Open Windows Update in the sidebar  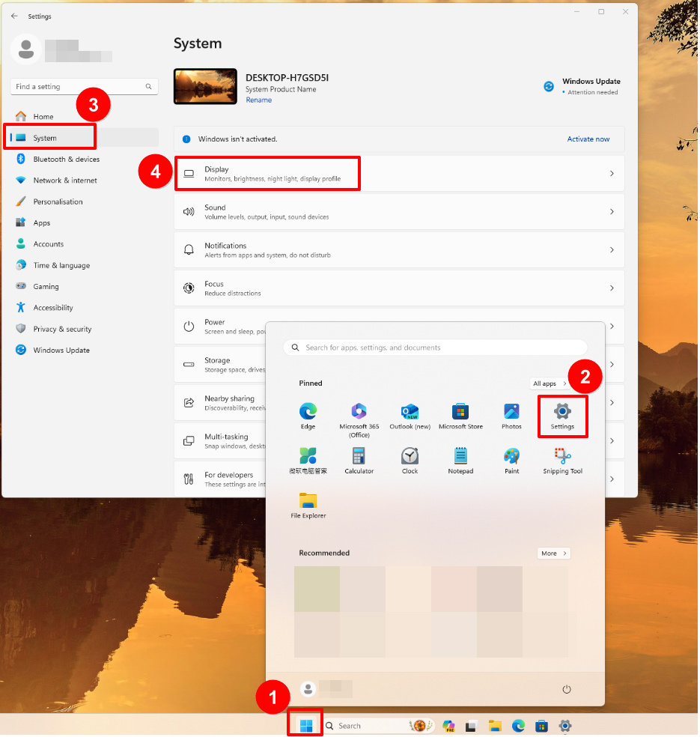click(x=61, y=351)
